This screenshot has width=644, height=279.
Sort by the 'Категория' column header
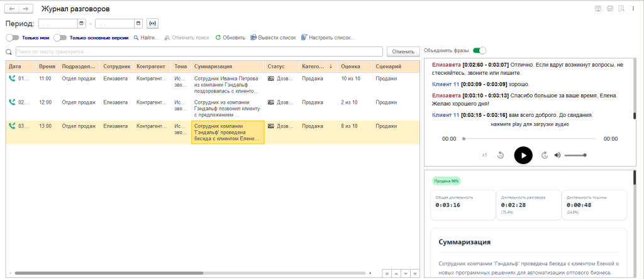[x=317, y=67]
